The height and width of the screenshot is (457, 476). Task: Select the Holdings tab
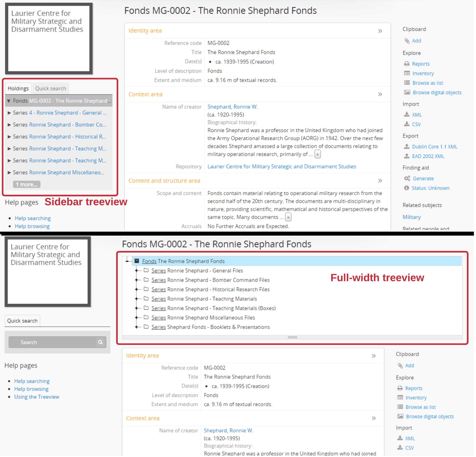(x=18, y=88)
